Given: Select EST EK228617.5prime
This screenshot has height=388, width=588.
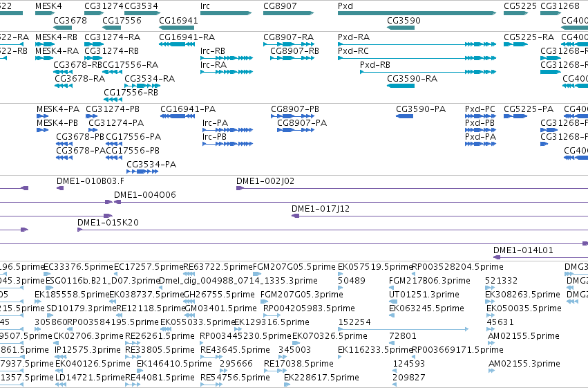Looking at the screenshot, I should 322,378.
